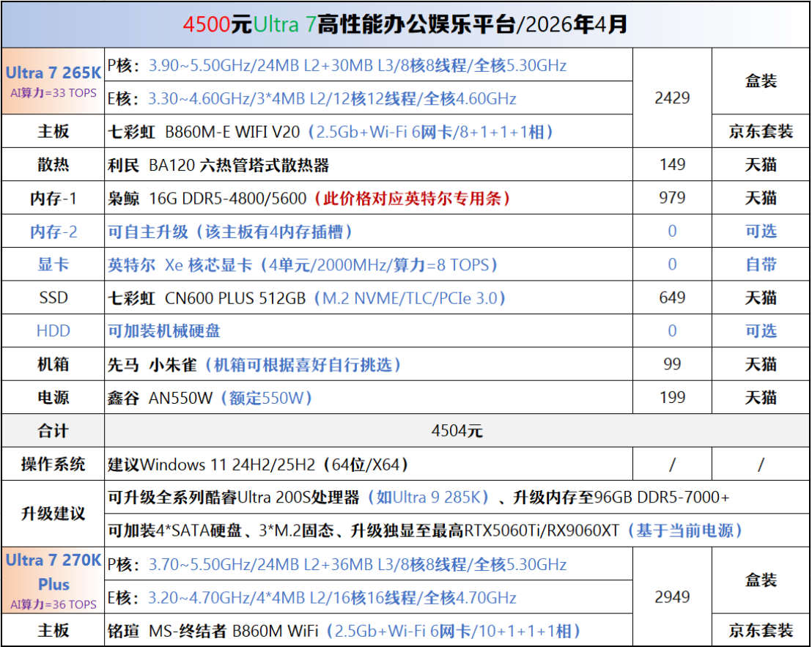Select 先马 小朱雀 case cell
812x647 pixels.
[369, 364]
